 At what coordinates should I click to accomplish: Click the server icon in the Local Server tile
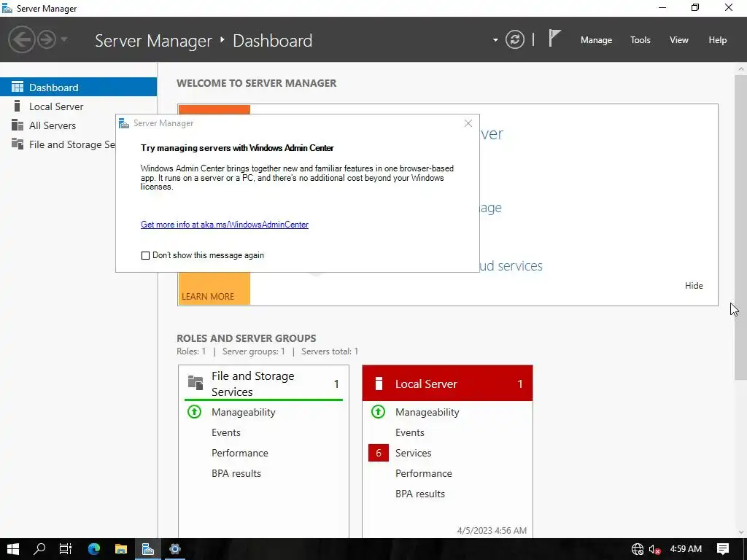(379, 384)
